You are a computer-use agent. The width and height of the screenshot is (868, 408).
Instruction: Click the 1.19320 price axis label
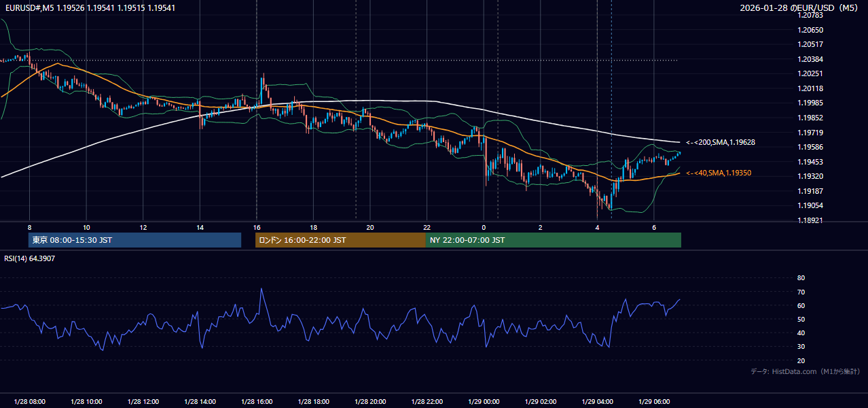pos(810,176)
